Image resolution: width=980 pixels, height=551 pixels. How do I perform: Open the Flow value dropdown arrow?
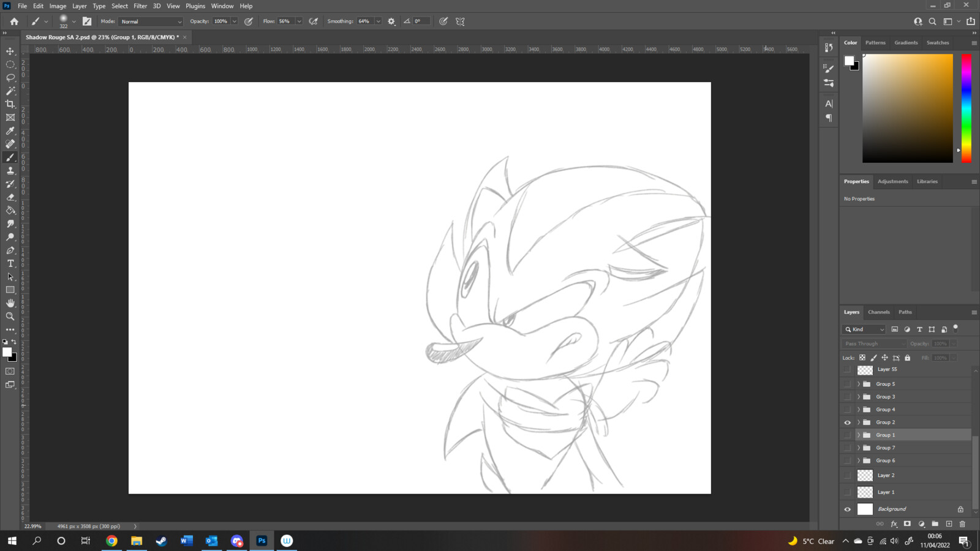(x=299, y=21)
